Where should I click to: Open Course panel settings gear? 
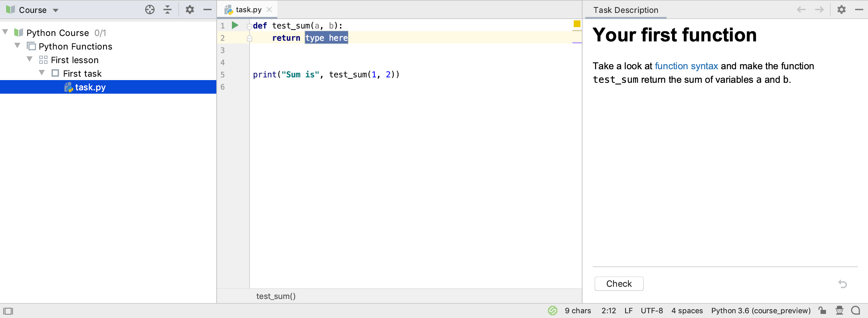[190, 10]
